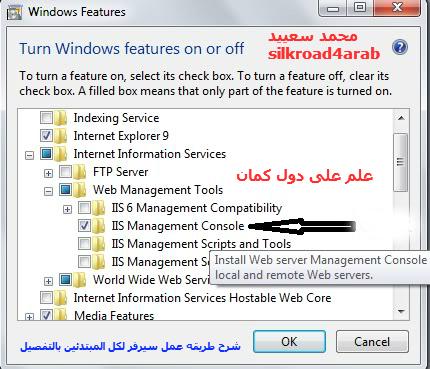
Task: Expand the FTP Server tree node
Action: click(x=48, y=173)
